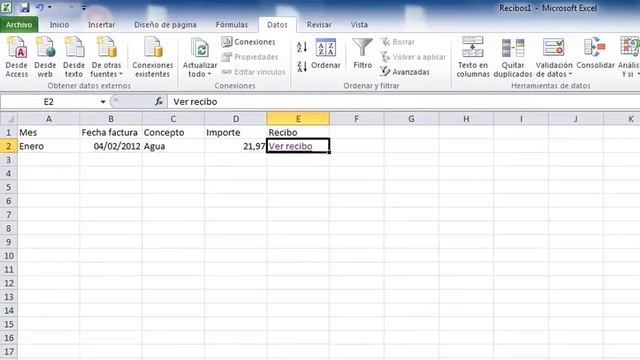The height and width of the screenshot is (360, 640).
Task: Select column B header
Action: (x=111, y=119)
